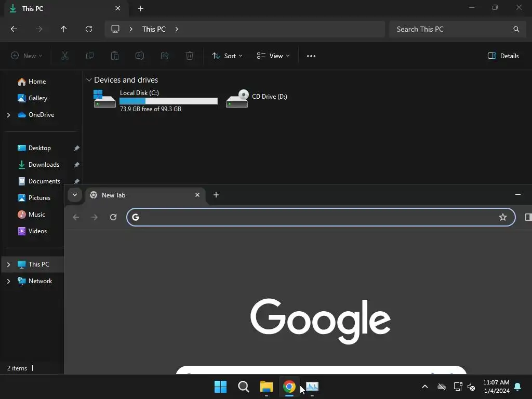Click the search magnifier in Search This PC
Viewport: 532px width, 399px height.
(516, 29)
